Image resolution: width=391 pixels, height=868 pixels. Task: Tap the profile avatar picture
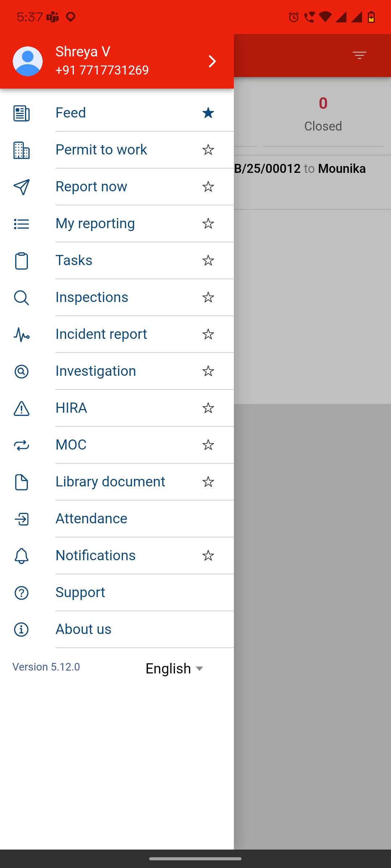pyautogui.click(x=28, y=61)
